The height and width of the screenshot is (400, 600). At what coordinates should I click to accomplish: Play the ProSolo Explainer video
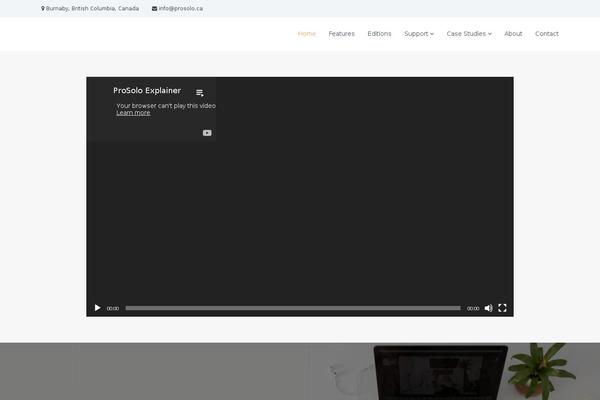tap(97, 308)
